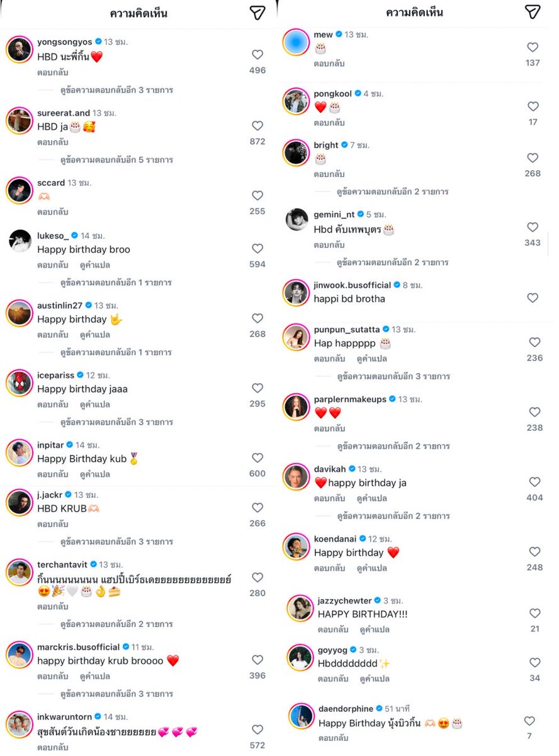Tap heart on jinwook.busofficial's comment
This screenshot has width=559, height=756.
(533, 297)
